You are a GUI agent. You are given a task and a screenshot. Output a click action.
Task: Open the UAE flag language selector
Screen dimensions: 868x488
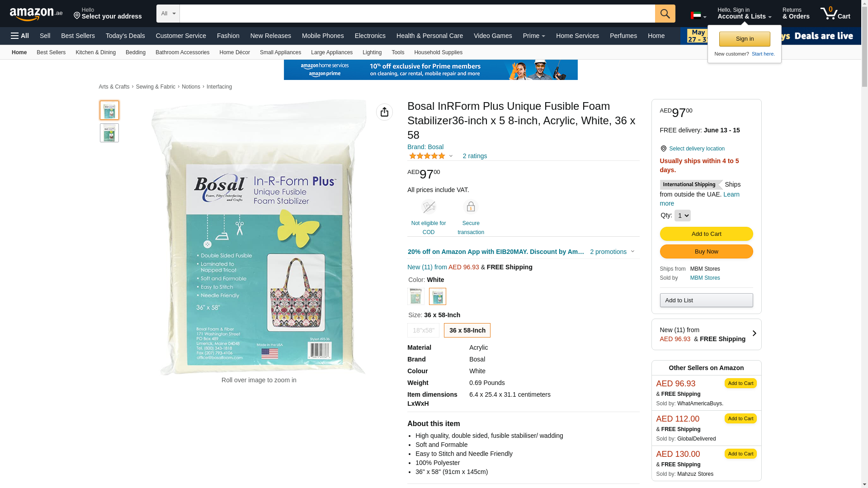(x=698, y=16)
